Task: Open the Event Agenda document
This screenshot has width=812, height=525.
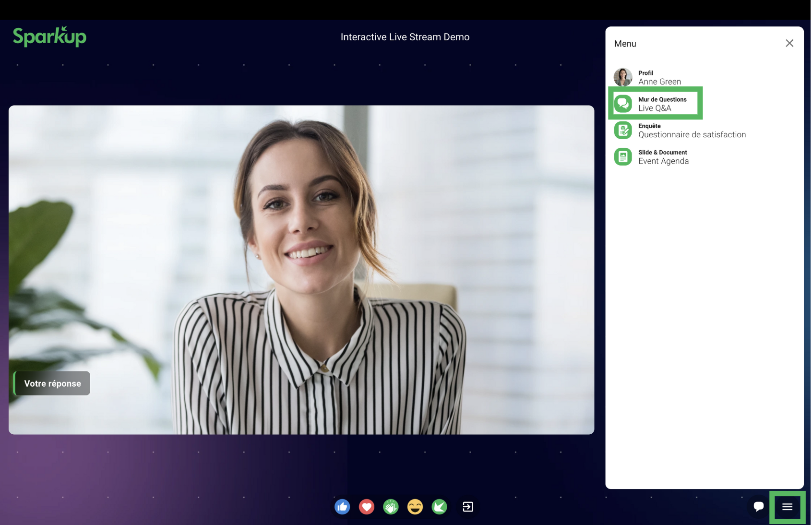Action: [x=663, y=157]
